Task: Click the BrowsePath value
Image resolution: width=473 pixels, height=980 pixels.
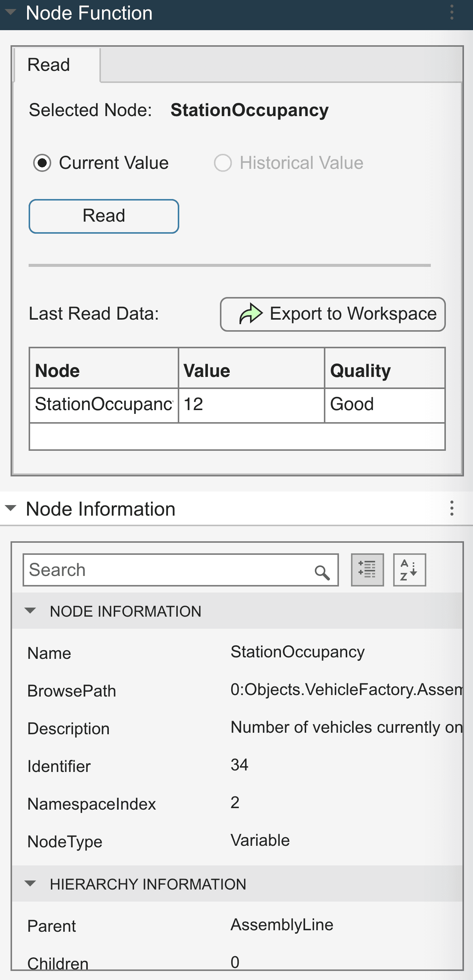Action: (x=346, y=690)
